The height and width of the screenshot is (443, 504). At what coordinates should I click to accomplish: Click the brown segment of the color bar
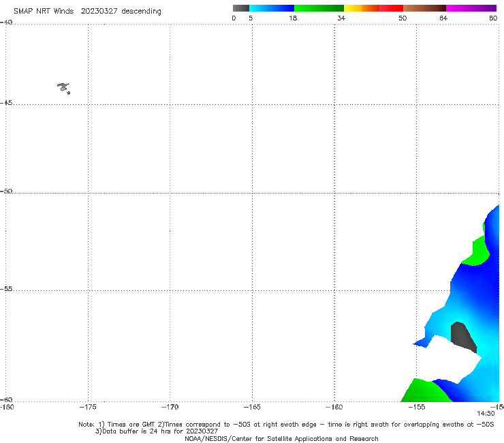pos(424,8)
